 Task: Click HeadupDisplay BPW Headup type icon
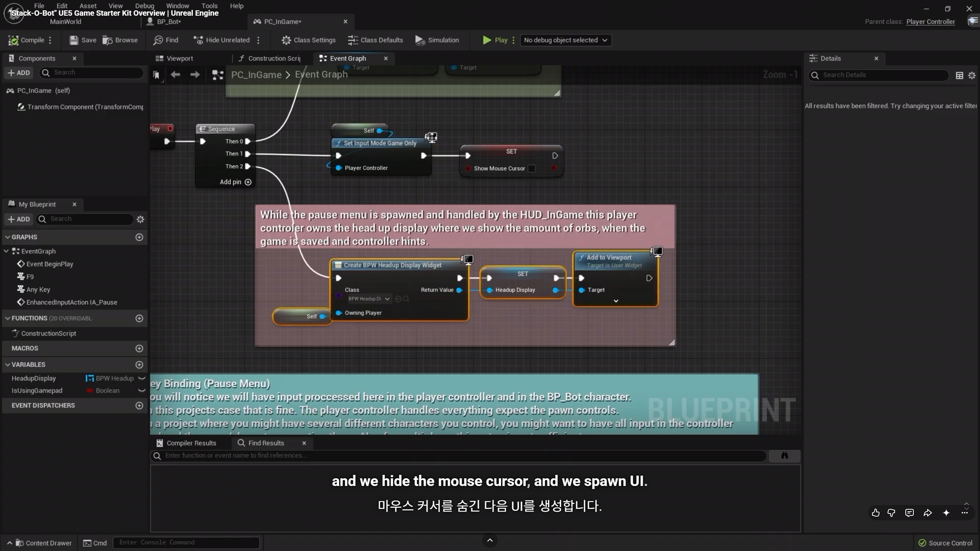[90, 378]
